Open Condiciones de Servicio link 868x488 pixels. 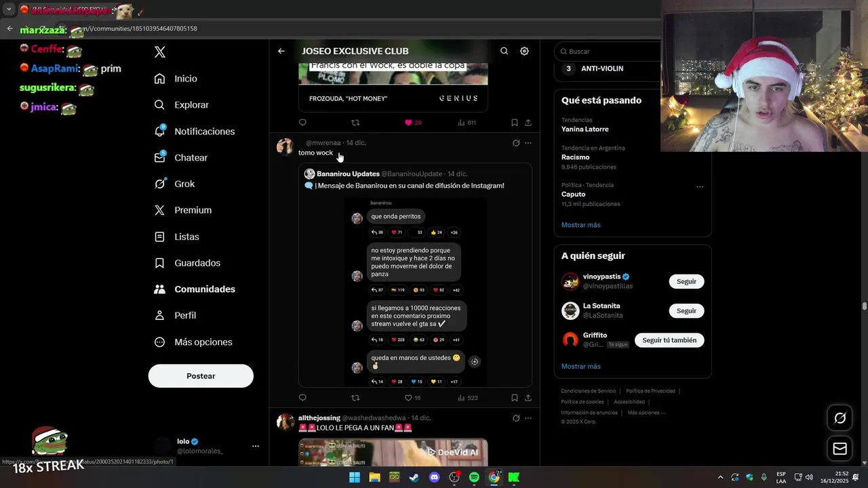pos(588,391)
